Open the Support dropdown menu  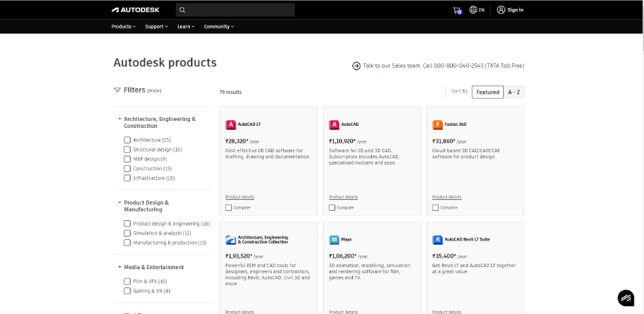pyautogui.click(x=156, y=27)
